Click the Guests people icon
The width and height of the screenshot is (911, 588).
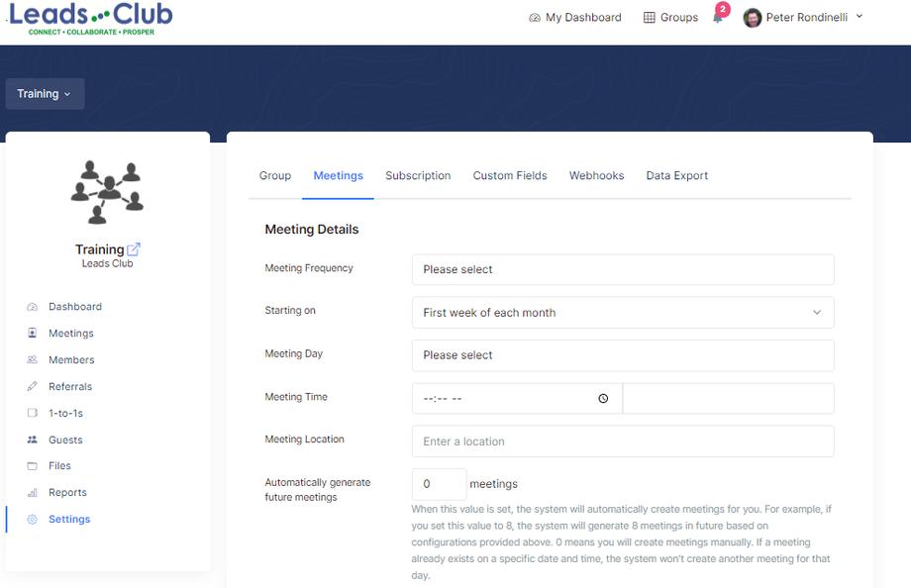[x=33, y=440]
